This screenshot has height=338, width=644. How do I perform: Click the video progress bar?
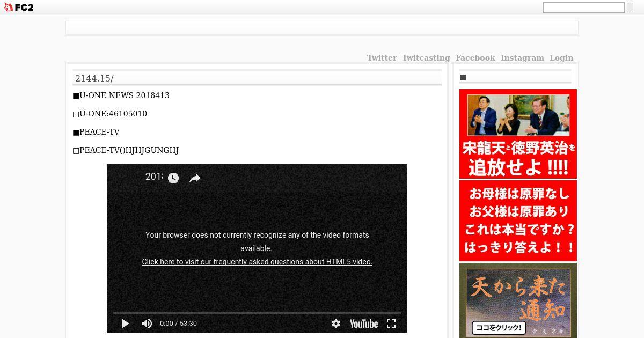257,312
